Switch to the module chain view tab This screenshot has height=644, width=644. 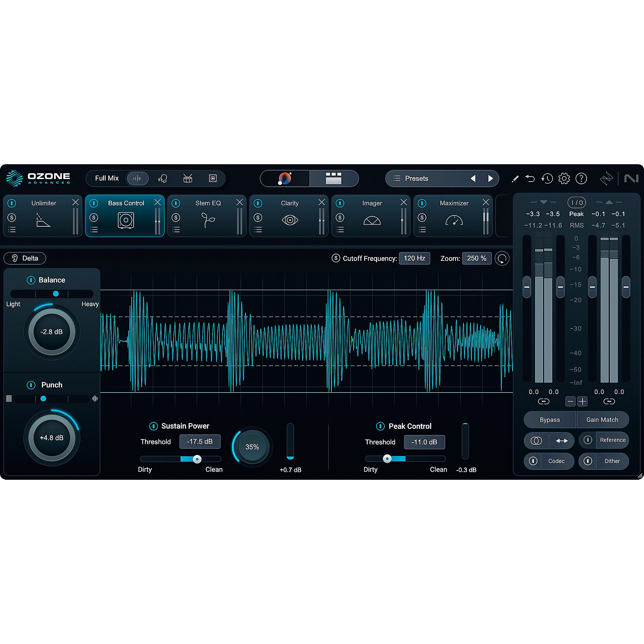[x=333, y=179]
